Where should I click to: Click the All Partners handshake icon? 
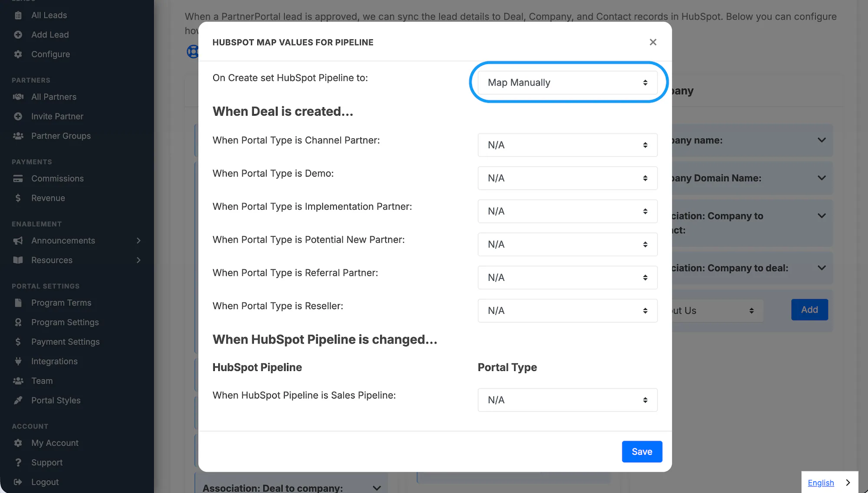(18, 97)
